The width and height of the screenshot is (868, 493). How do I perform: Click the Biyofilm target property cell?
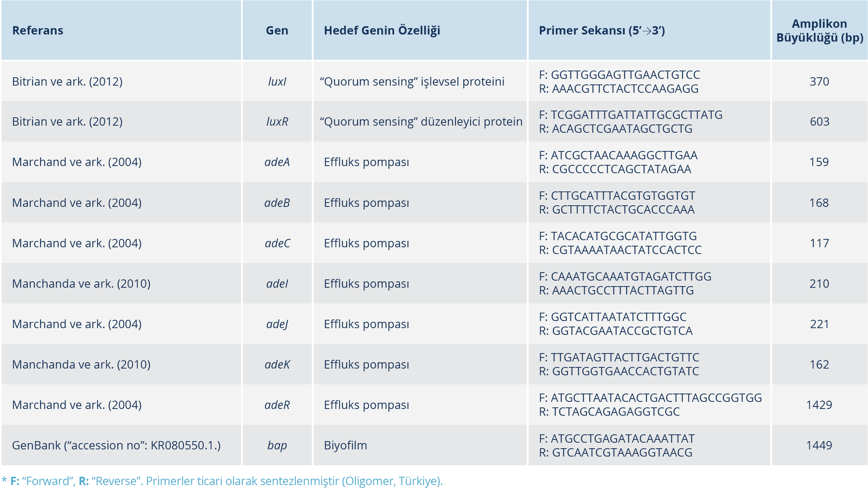[x=345, y=445]
